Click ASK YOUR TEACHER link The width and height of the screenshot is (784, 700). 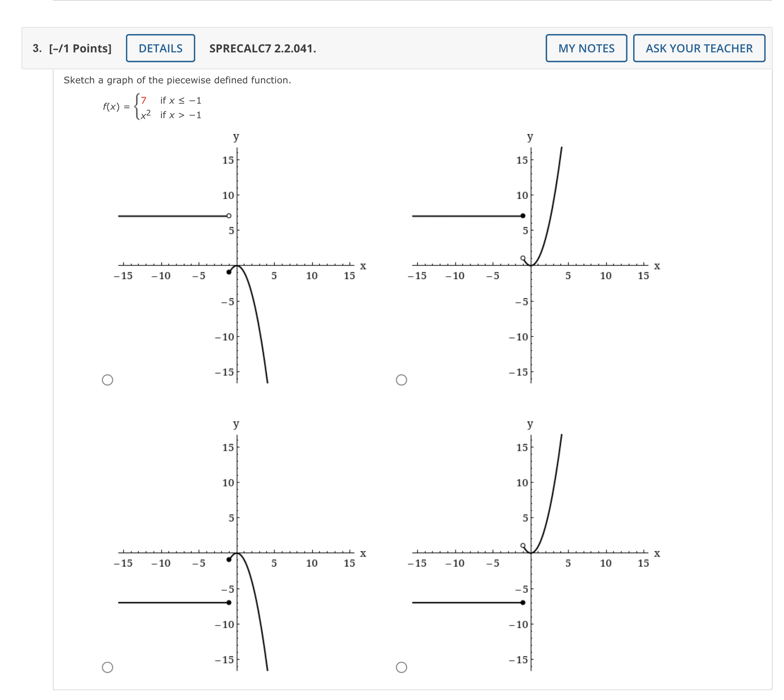[699, 49]
